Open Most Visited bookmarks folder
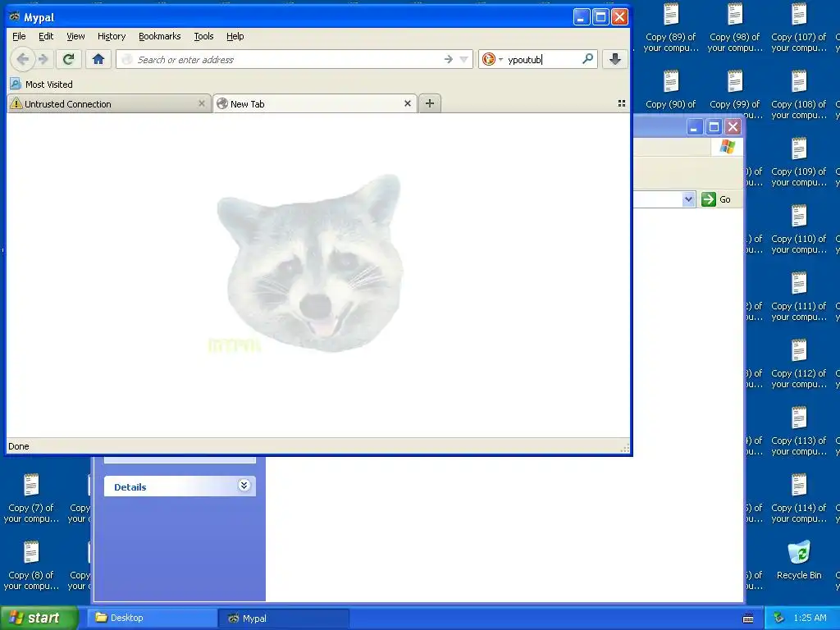Viewport: 840px width, 630px height. click(41, 84)
